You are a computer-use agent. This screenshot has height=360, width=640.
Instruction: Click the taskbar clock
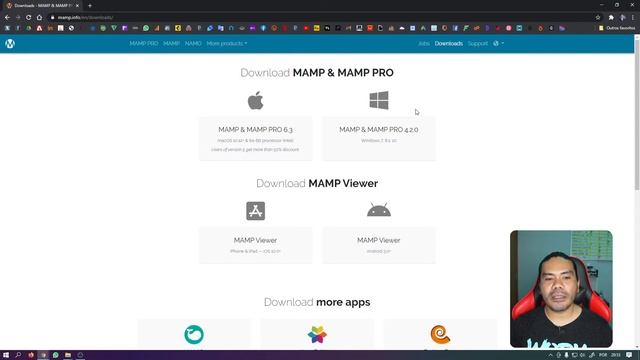616,355
